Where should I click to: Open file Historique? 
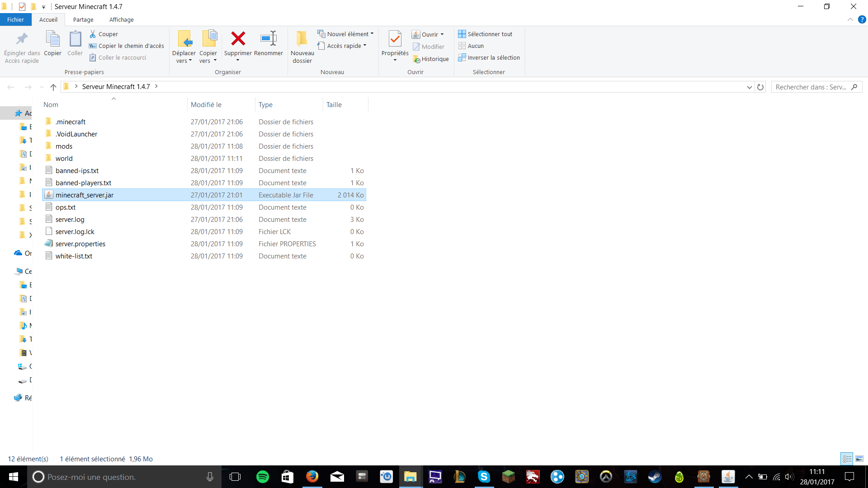pyautogui.click(x=431, y=59)
